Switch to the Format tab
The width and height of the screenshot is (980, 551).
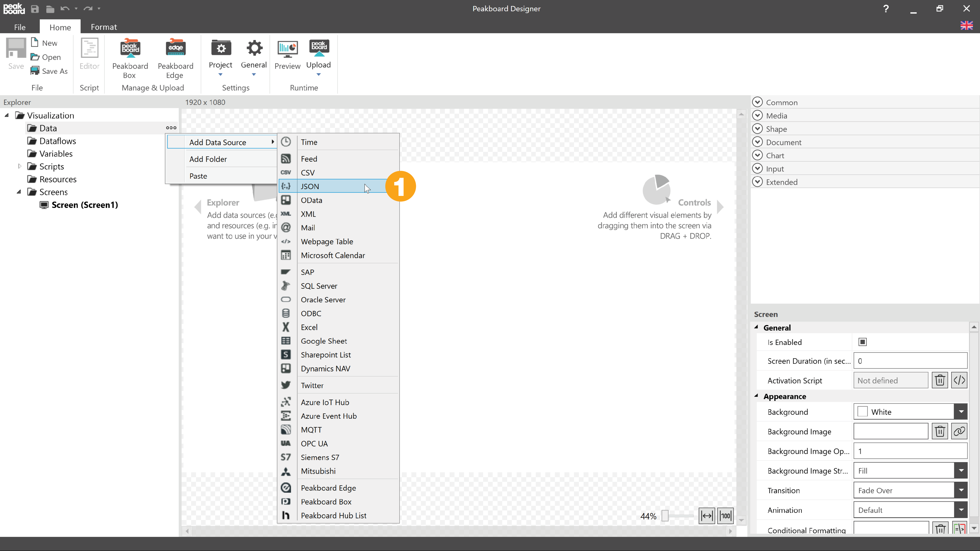[x=104, y=27]
